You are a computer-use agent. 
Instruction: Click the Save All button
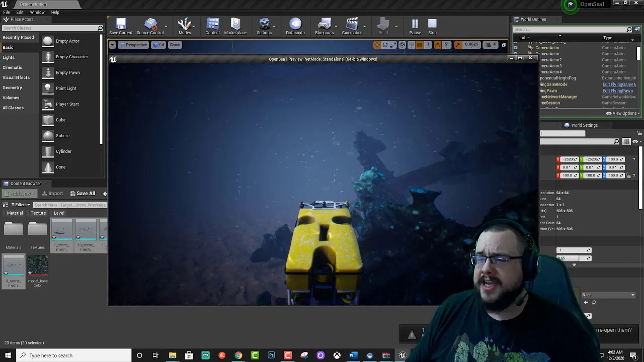83,194
